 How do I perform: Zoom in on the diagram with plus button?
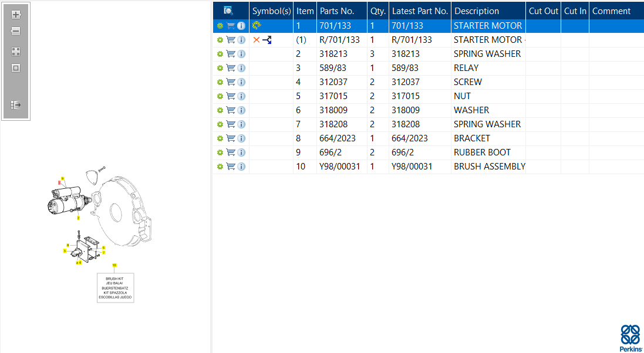tap(16, 15)
